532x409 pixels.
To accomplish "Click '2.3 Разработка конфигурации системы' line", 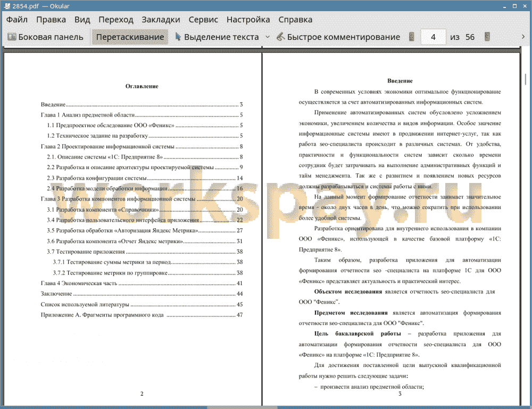I will coord(145,178).
